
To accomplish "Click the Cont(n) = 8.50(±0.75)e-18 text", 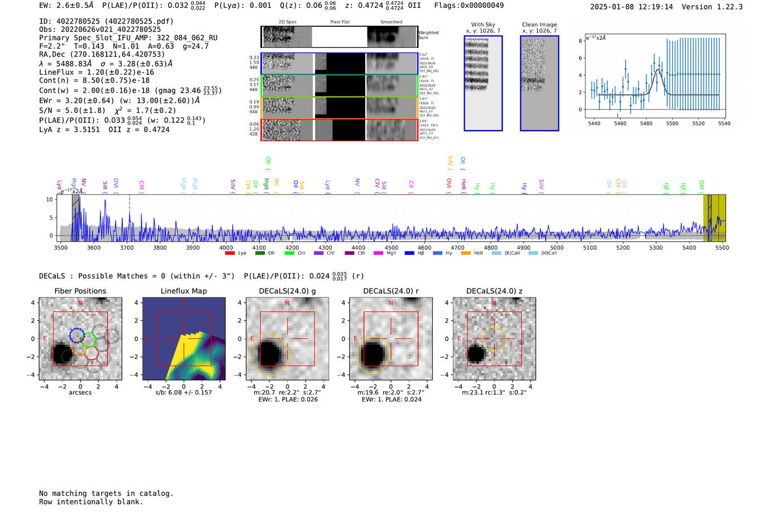I will 94,80.
